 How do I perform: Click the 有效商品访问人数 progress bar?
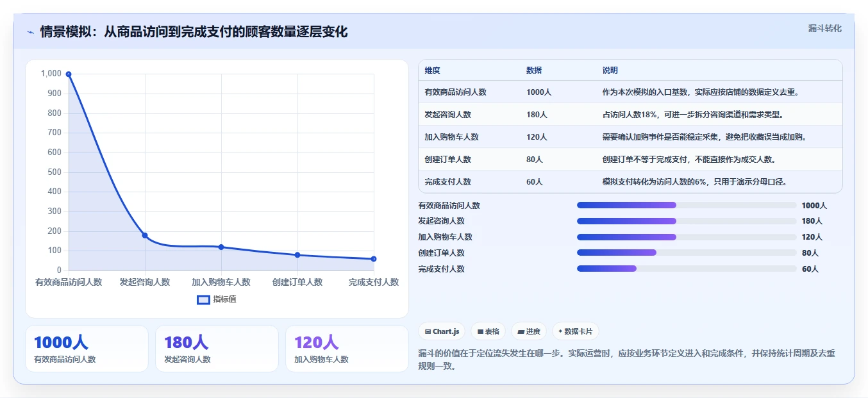click(x=687, y=205)
